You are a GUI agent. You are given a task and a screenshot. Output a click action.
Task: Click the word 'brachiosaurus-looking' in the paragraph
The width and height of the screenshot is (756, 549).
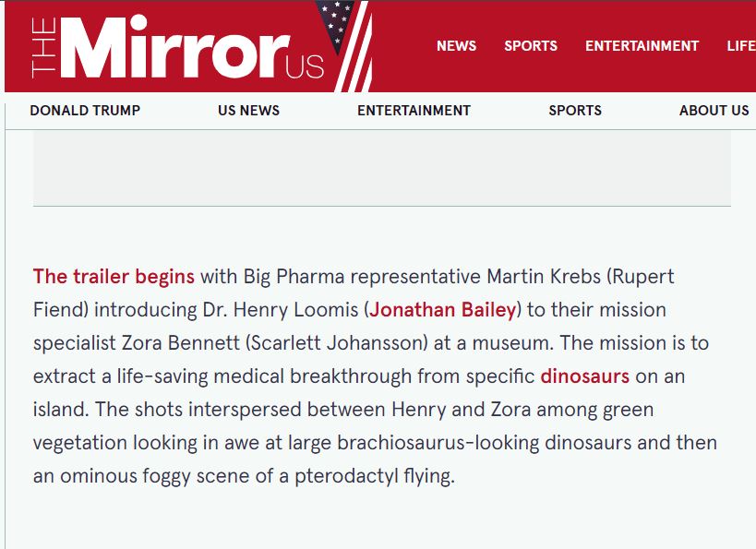tap(438, 443)
